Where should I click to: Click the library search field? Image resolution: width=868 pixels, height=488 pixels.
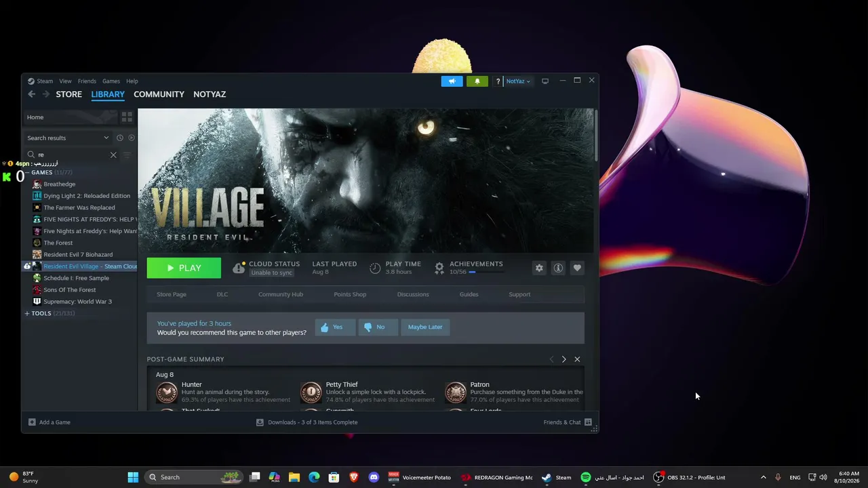(71, 155)
